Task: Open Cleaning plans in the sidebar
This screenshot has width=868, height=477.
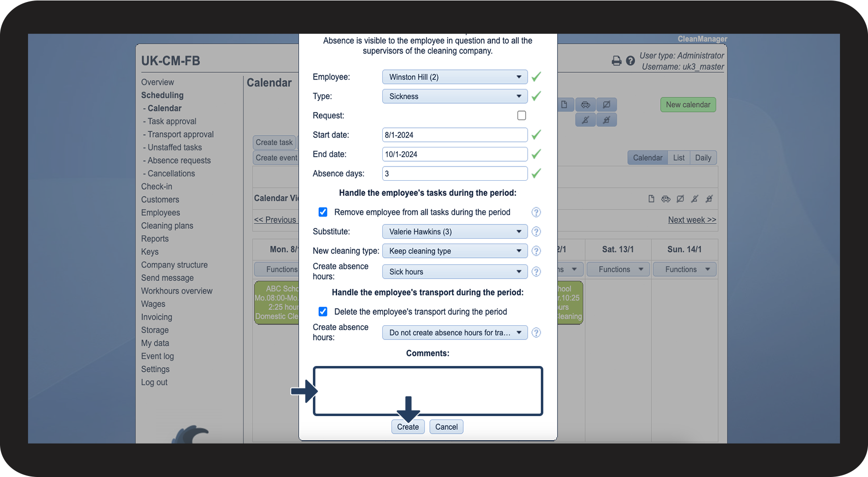Action: [x=167, y=226]
